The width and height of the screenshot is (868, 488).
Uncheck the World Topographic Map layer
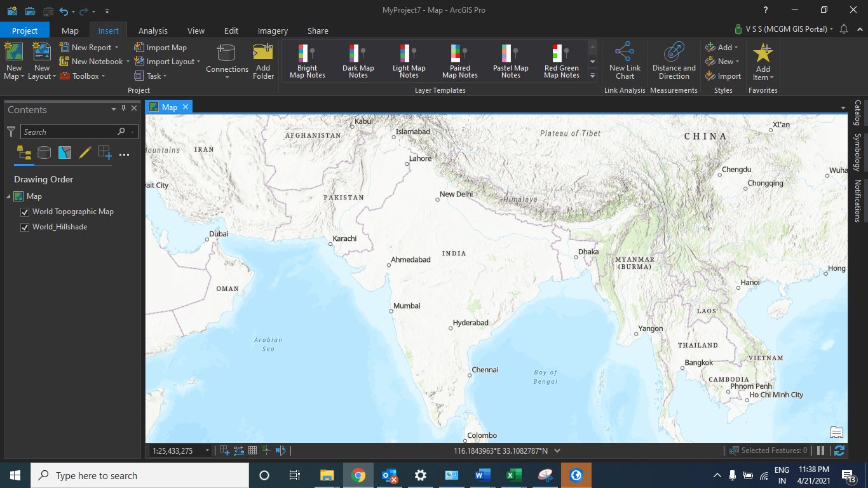tap(24, 212)
